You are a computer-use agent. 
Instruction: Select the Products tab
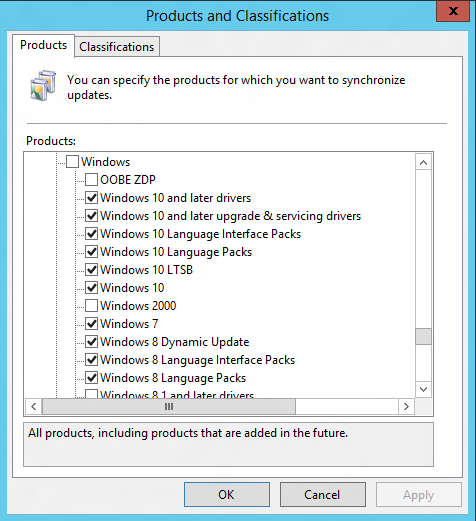[x=43, y=45]
